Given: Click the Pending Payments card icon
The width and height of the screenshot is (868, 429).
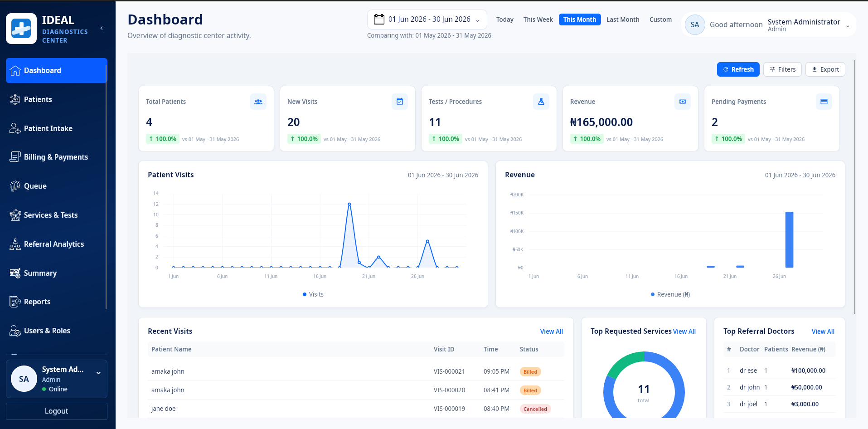Looking at the screenshot, I should [824, 102].
